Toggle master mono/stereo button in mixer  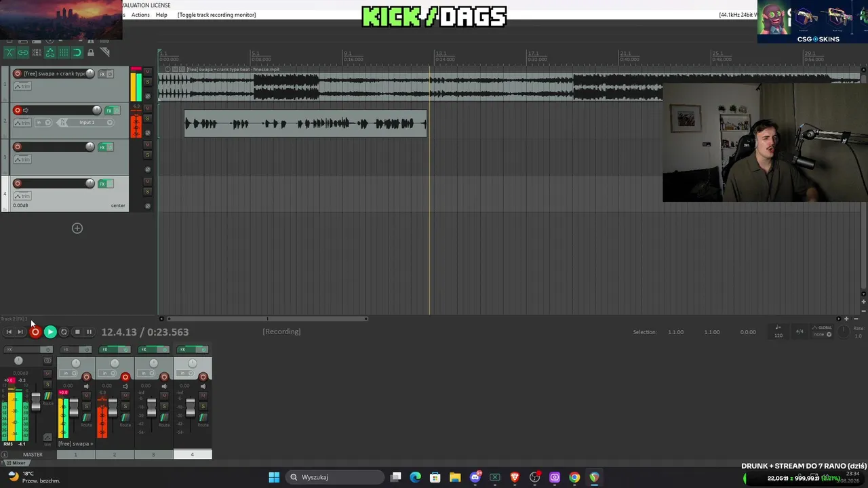(x=47, y=361)
